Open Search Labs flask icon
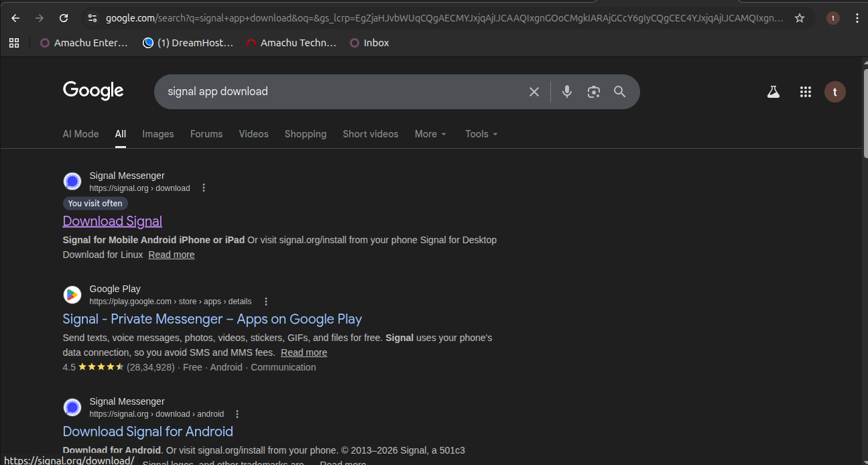The height and width of the screenshot is (465, 868). pyautogui.click(x=773, y=92)
